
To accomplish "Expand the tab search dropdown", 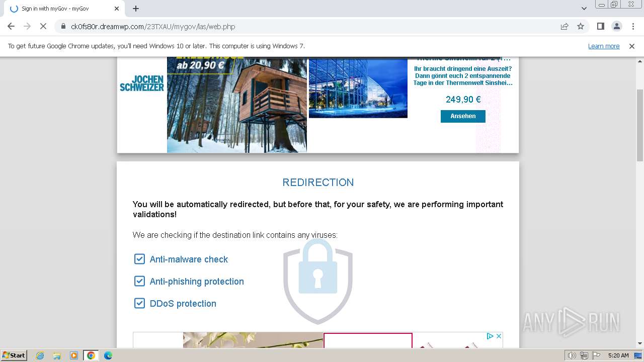I will 584,9.
